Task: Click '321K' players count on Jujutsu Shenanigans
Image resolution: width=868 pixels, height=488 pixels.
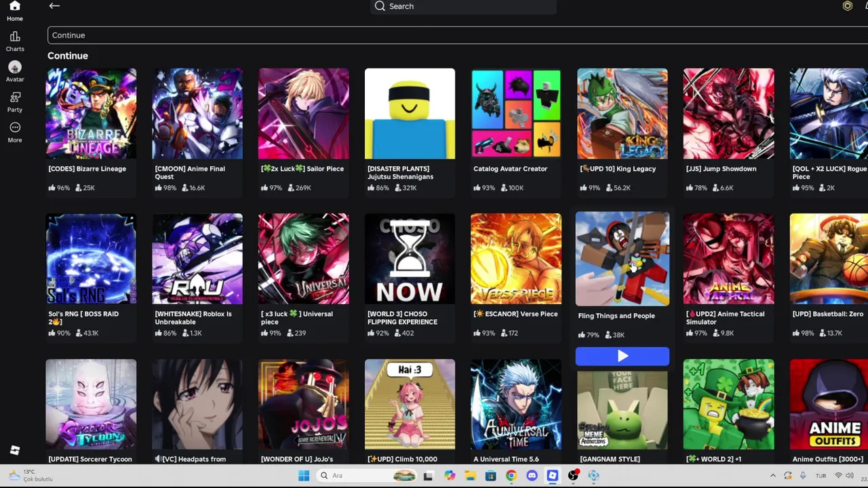Action: 408,188
